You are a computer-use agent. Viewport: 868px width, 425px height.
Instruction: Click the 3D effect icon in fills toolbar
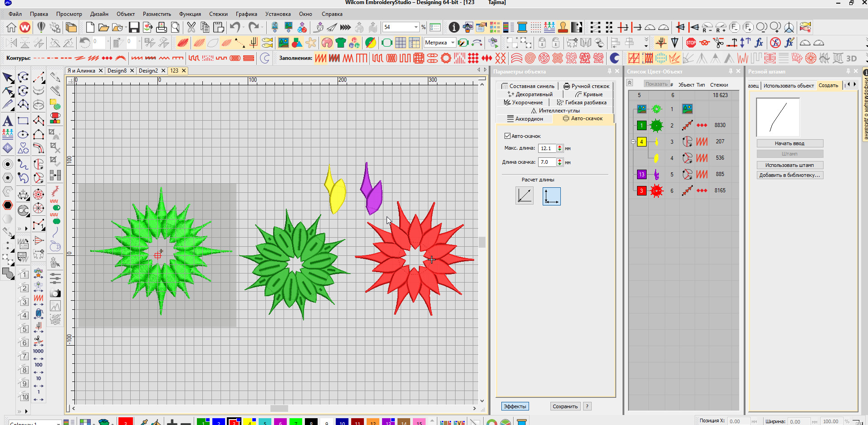pos(851,58)
